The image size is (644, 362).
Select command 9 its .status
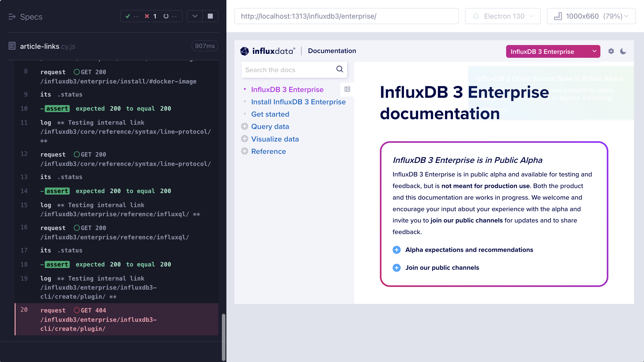click(x=116, y=94)
